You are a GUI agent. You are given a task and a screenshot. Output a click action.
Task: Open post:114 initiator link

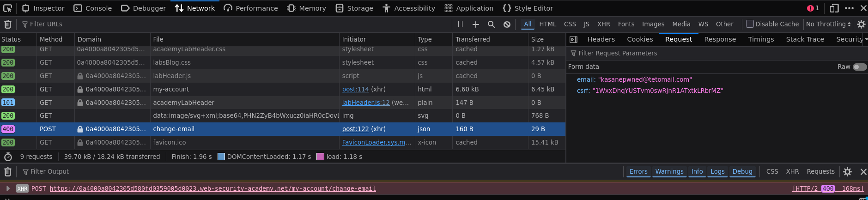[x=356, y=89]
